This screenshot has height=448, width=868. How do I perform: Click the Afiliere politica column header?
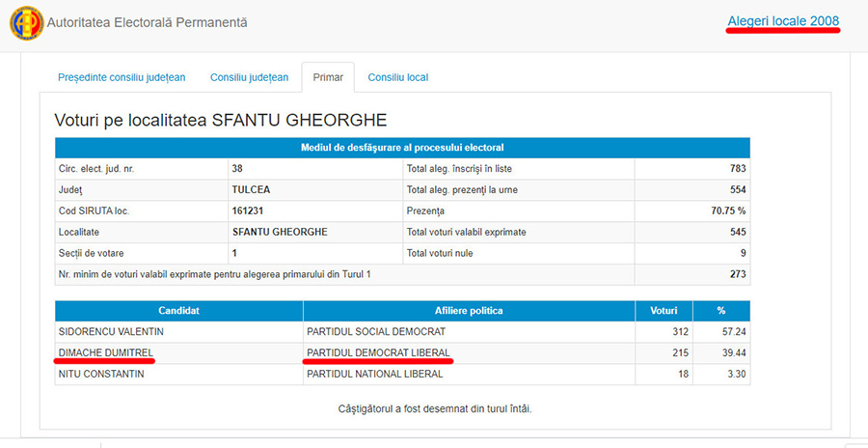[x=469, y=311]
